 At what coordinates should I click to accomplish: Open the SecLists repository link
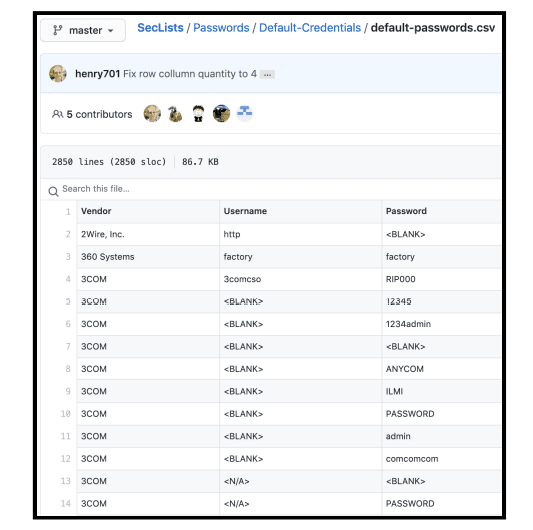pos(160,28)
